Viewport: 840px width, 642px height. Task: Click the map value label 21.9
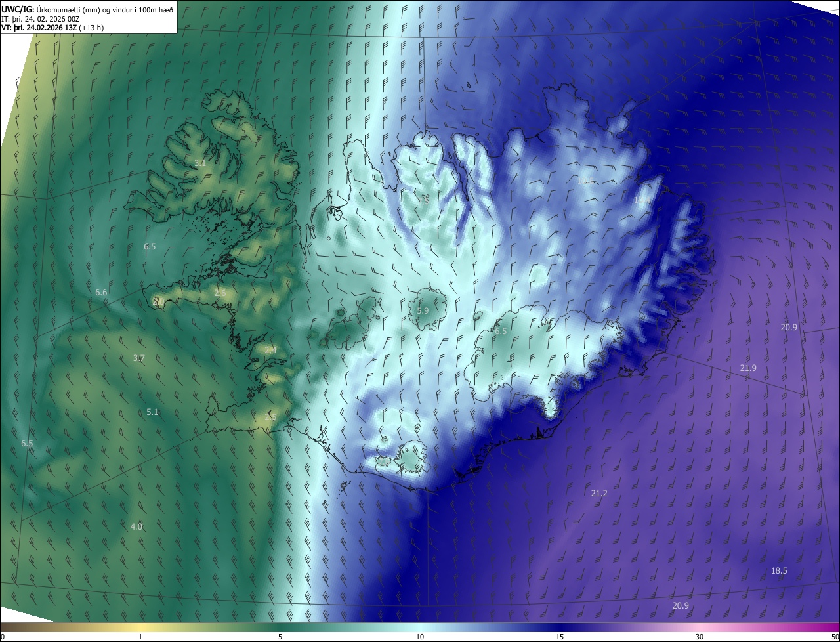coord(748,368)
